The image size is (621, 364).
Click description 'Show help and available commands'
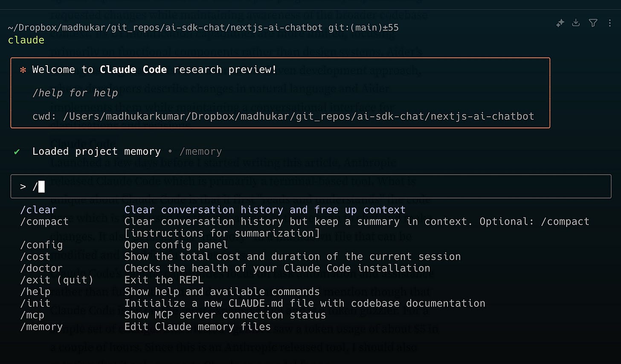pos(222,292)
